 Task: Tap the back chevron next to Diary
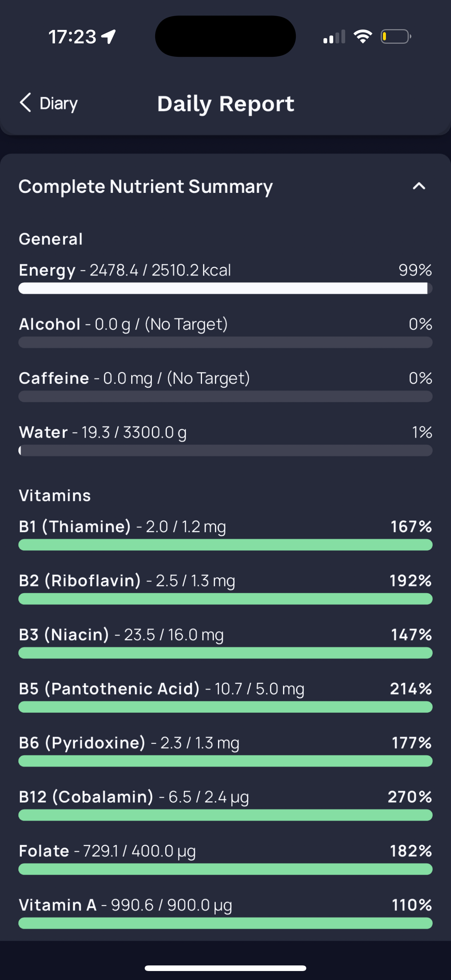pyautogui.click(x=25, y=103)
